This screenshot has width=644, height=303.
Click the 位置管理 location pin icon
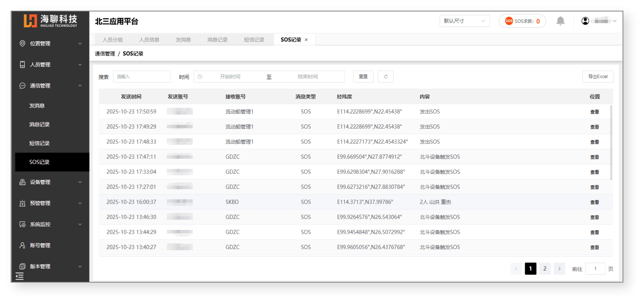pyautogui.click(x=22, y=44)
